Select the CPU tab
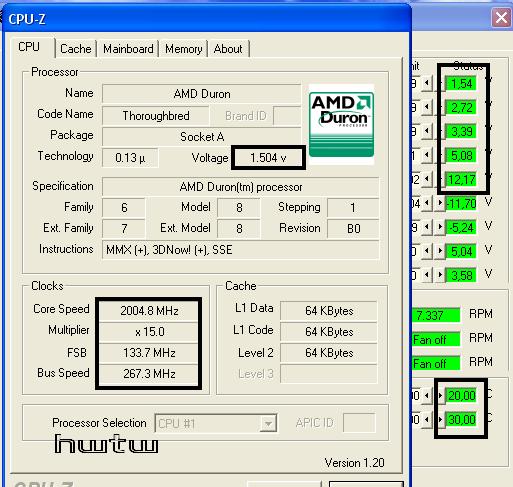Screen dimensions: 513x487 tap(29, 47)
